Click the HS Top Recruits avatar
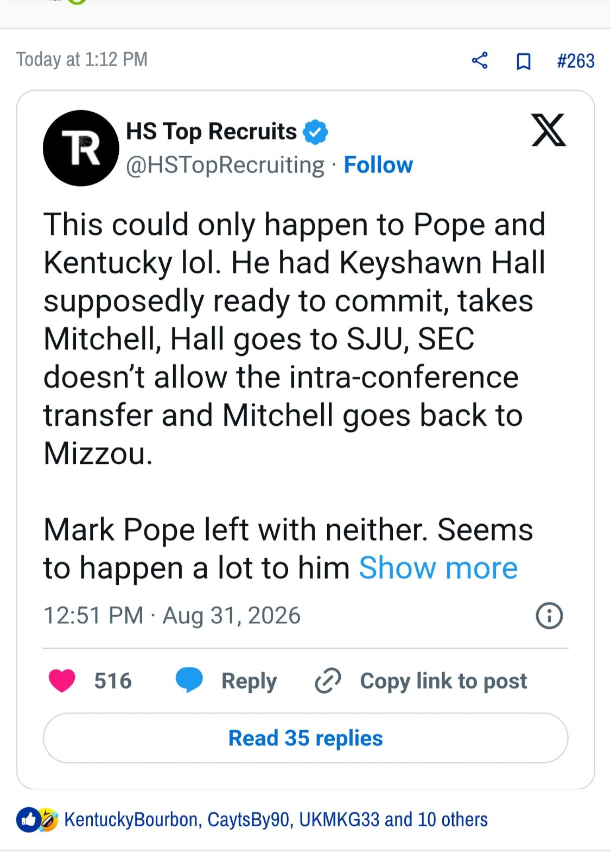Viewport: 611px width, 868px height. (x=81, y=148)
